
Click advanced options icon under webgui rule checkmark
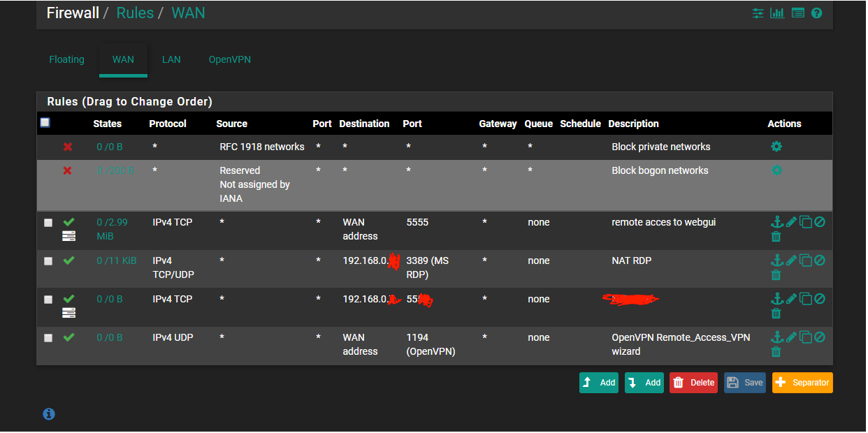pyautogui.click(x=68, y=236)
